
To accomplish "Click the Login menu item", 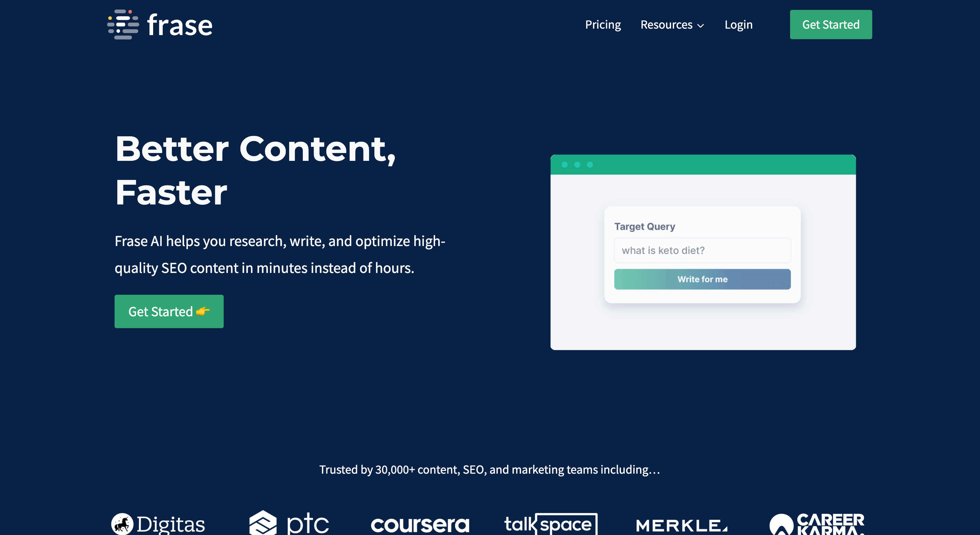I will click(x=739, y=25).
